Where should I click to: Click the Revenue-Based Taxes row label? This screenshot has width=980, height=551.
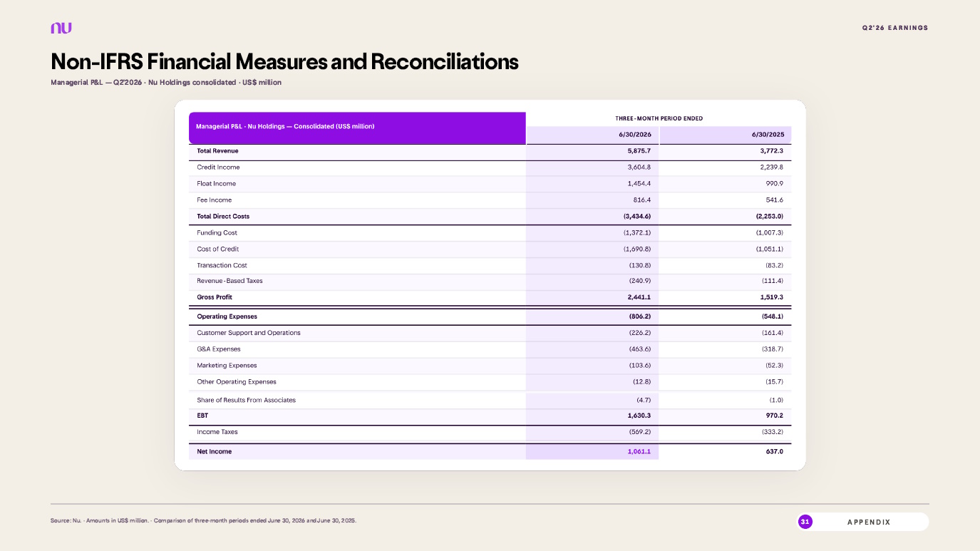click(x=229, y=282)
